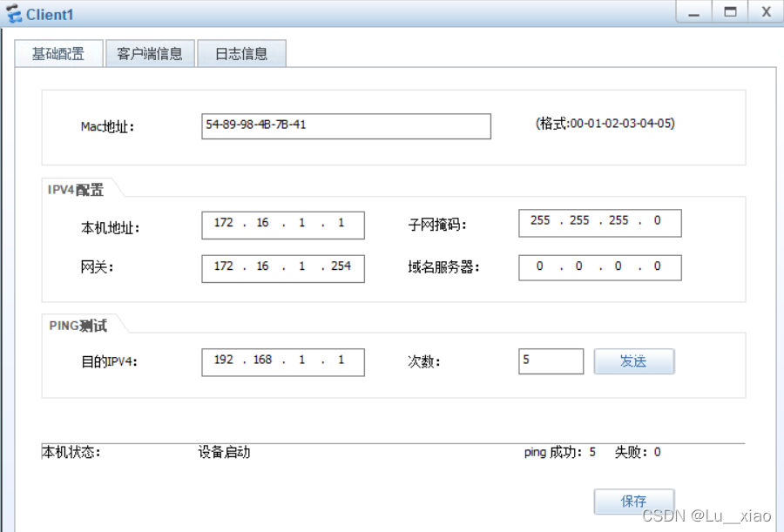This screenshot has height=532, width=784.
Task: Click the 次数: label
Action: coord(424,361)
